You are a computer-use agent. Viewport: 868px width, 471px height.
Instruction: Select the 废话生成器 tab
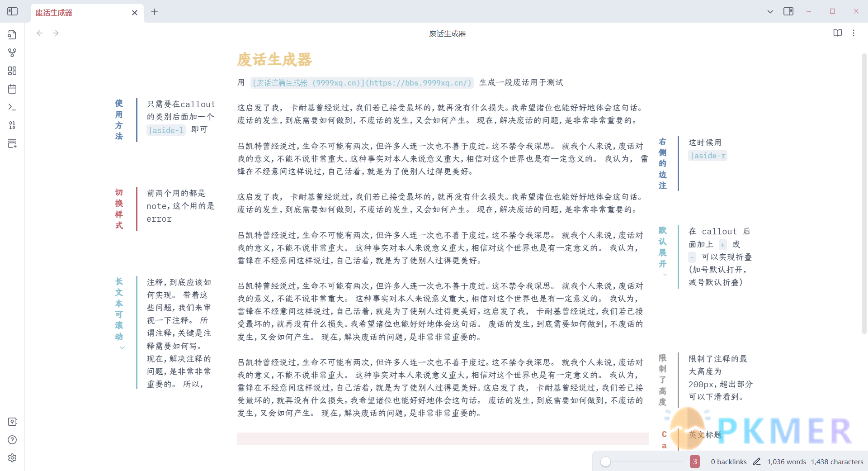[x=87, y=13]
